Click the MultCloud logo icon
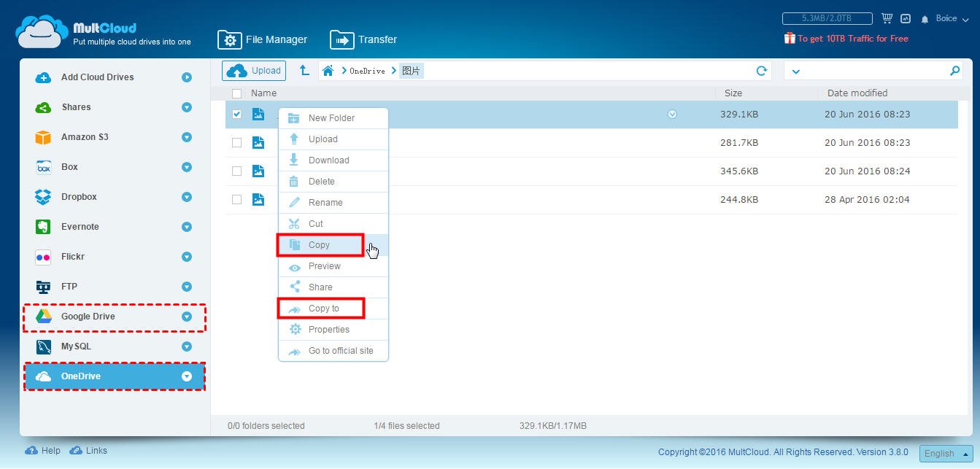Viewport: 980px width, 469px height. click(42, 32)
